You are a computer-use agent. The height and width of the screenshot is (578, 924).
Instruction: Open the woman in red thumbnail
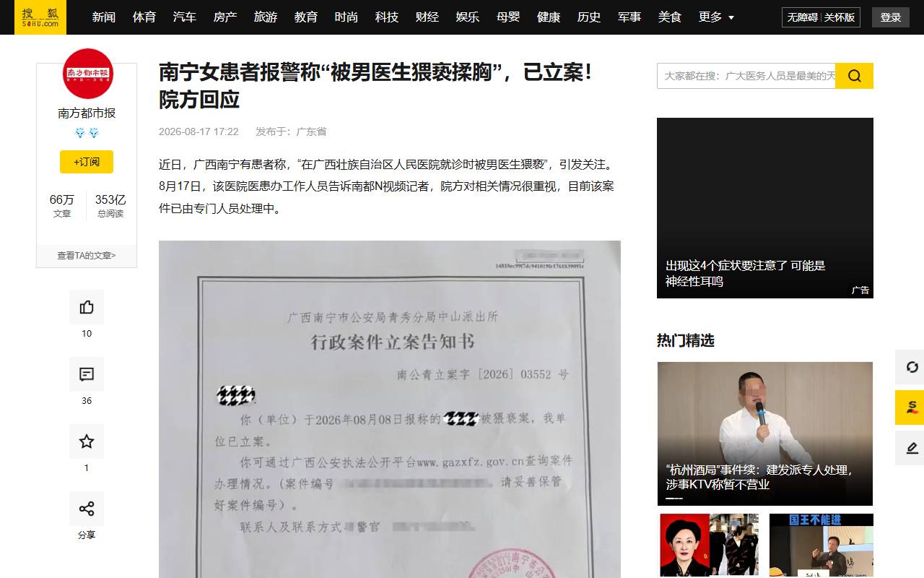point(710,545)
